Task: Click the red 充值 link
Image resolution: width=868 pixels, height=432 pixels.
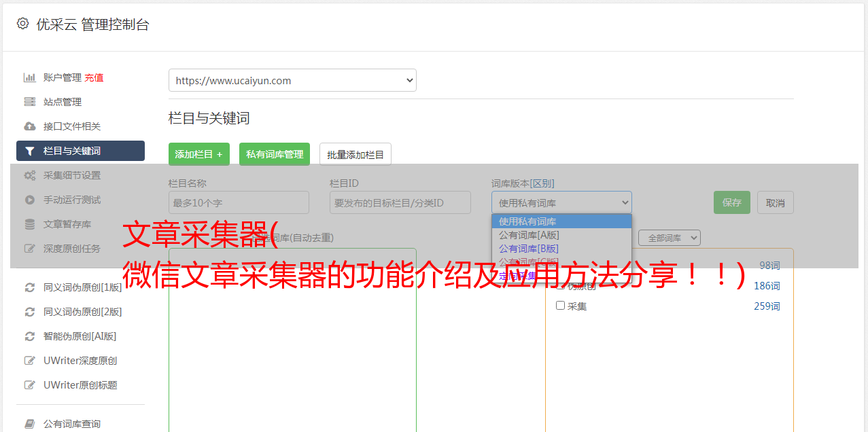Action: [94, 77]
